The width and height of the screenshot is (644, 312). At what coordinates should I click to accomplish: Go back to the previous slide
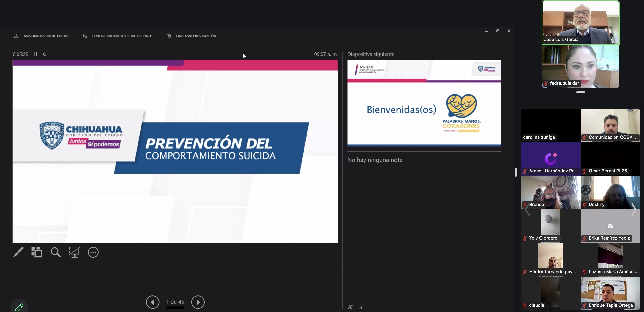tap(152, 302)
